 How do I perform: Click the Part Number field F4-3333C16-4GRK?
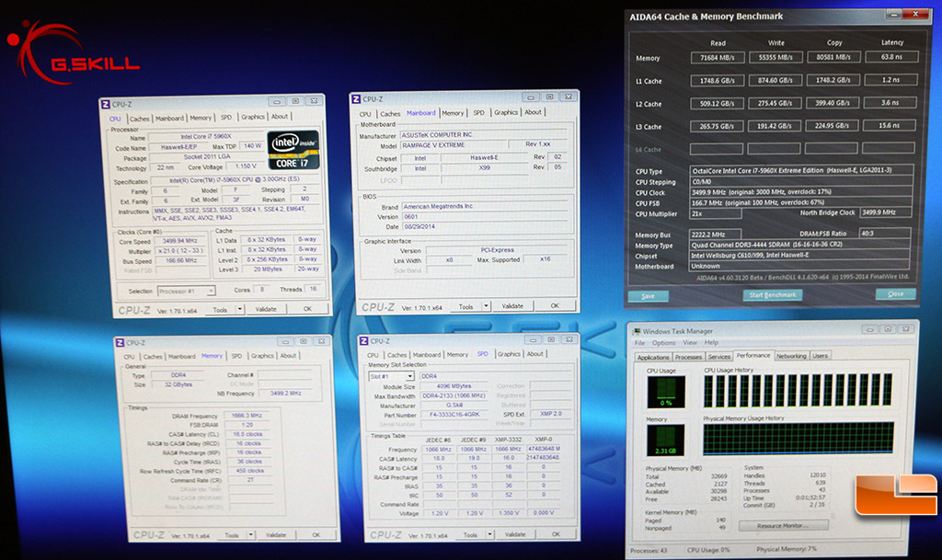click(x=454, y=415)
